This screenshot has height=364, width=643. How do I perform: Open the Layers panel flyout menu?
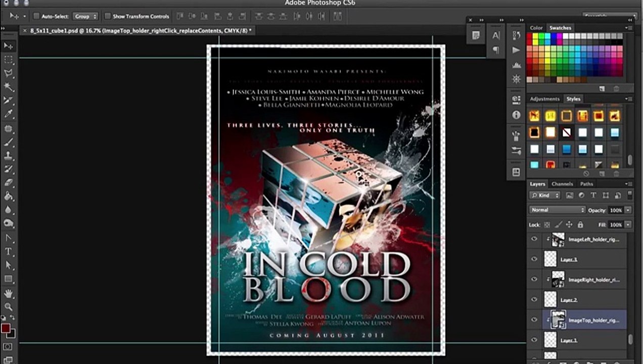[628, 184]
